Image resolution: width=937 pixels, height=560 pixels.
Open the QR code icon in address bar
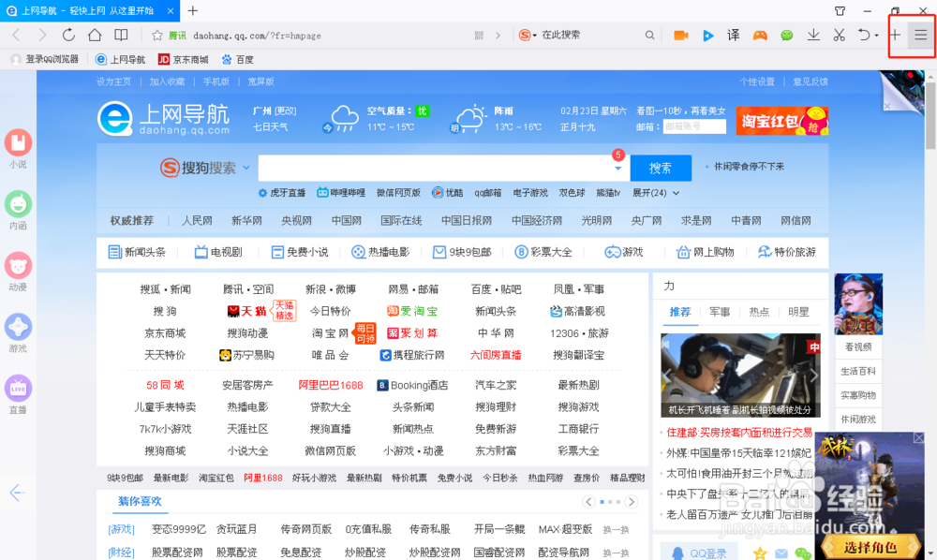[x=479, y=36]
